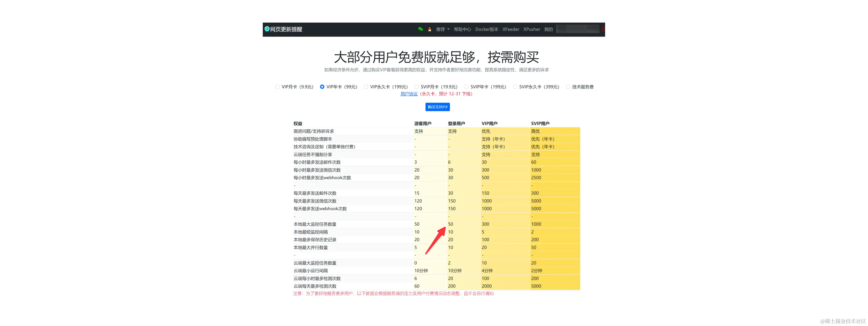Select the SVIP永久卡 (399元) radio option
This screenshot has height=326, width=868.
point(515,87)
